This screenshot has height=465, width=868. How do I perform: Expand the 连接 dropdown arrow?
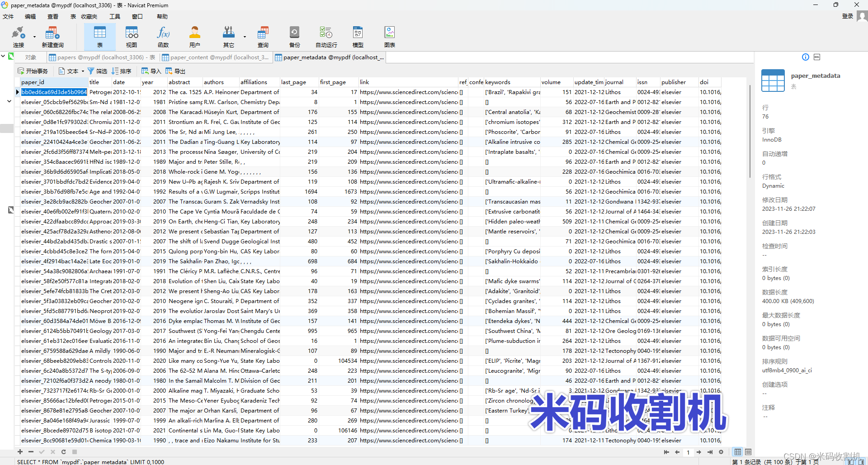coord(34,37)
